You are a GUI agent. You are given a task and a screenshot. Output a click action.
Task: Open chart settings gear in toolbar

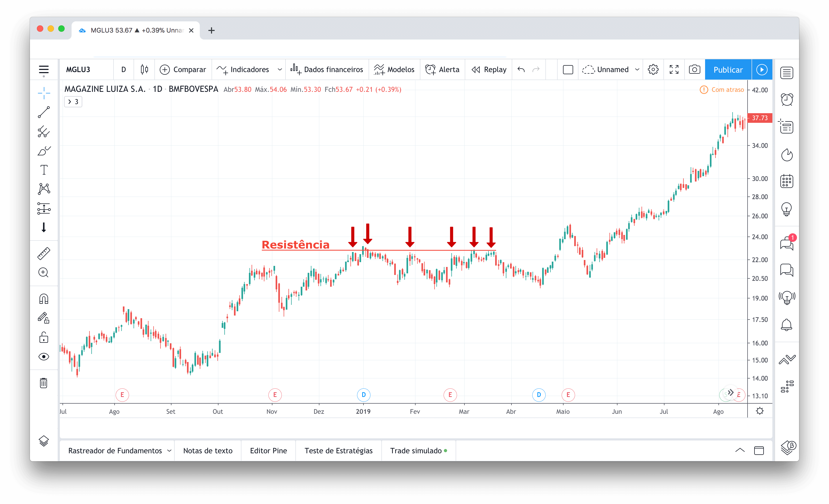tap(653, 70)
